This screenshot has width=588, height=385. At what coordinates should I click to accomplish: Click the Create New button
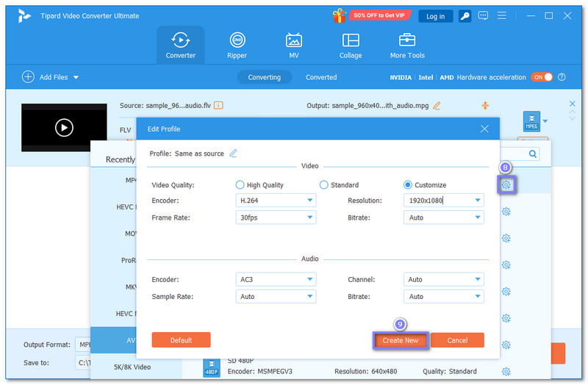[x=401, y=340]
